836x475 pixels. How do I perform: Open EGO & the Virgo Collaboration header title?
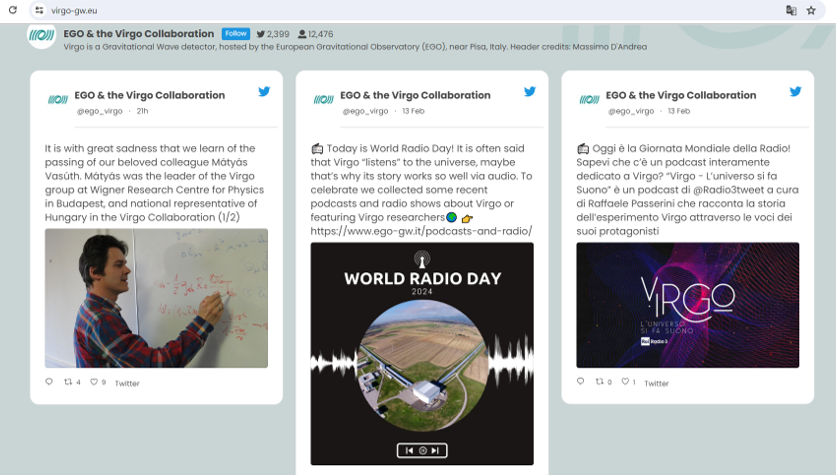click(139, 34)
